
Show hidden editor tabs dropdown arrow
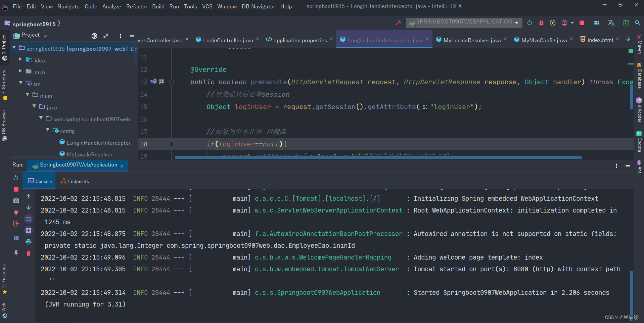point(628,39)
